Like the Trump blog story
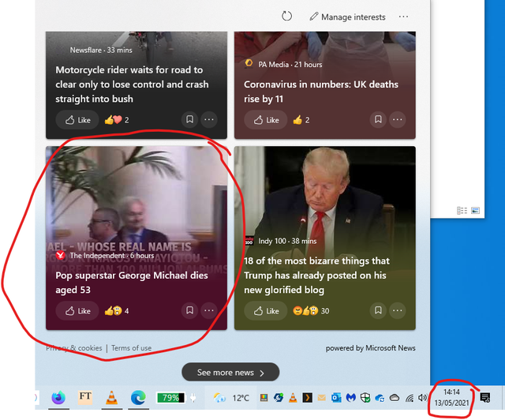 (266, 311)
